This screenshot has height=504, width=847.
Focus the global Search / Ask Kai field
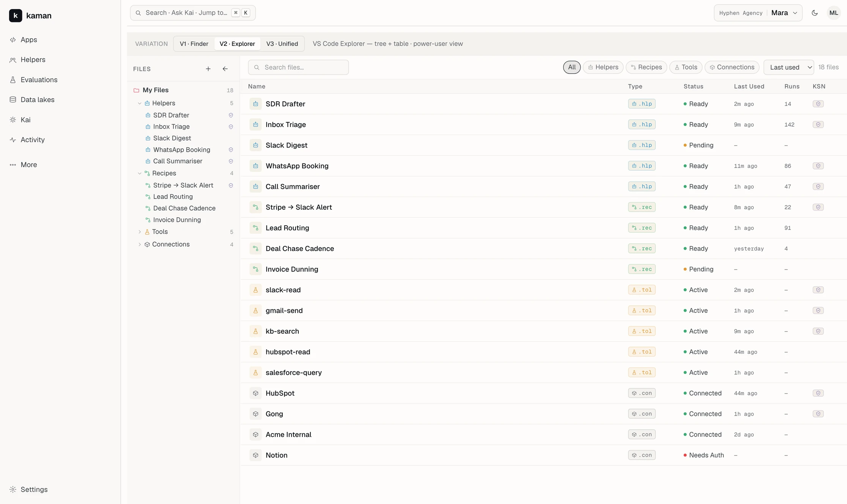(193, 13)
